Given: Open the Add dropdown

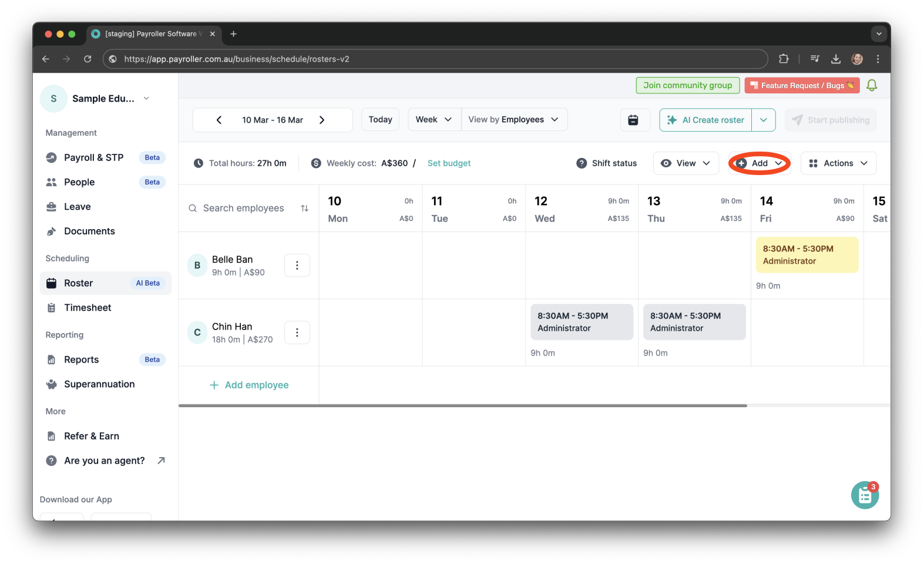Looking at the screenshot, I should [x=760, y=163].
